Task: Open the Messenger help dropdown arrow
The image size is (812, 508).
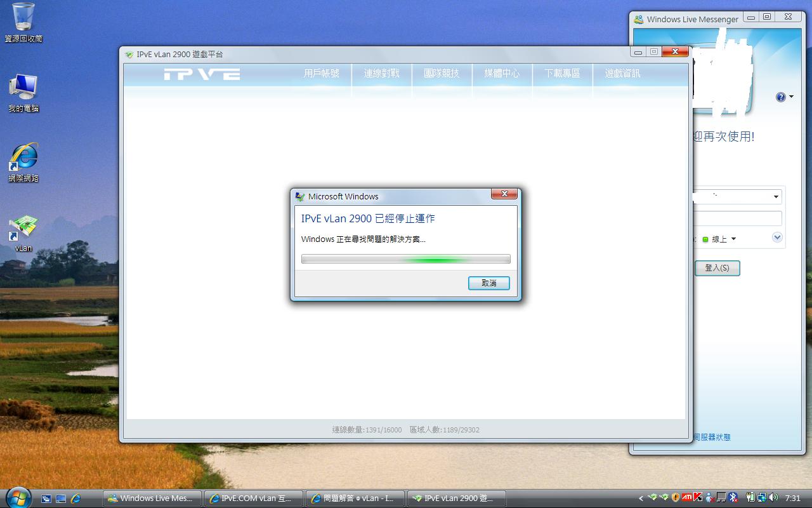Action: 791,97
